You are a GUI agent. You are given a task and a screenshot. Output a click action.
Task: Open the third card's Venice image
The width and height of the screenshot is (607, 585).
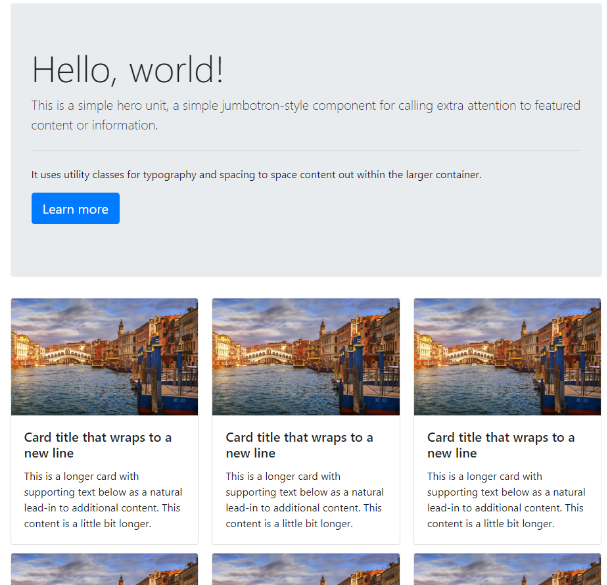(508, 357)
